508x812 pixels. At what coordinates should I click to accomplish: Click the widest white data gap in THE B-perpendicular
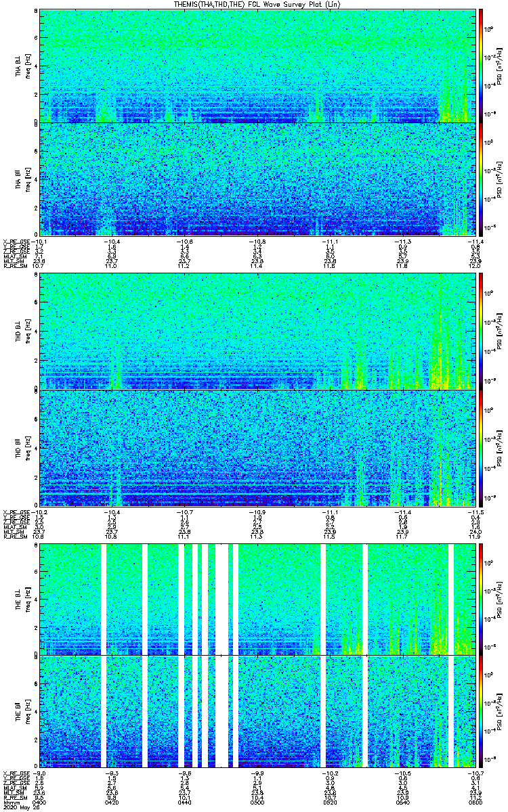pos(222,598)
